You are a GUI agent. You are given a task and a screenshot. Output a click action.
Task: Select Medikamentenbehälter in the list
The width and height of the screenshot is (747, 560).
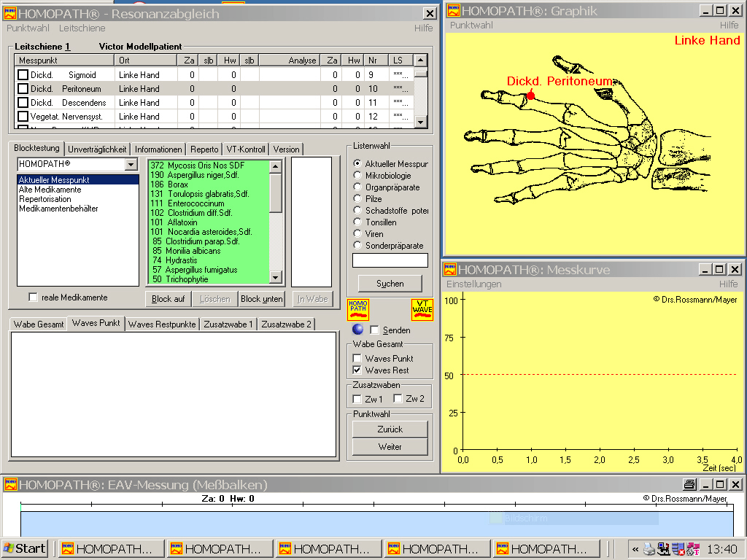(58, 209)
